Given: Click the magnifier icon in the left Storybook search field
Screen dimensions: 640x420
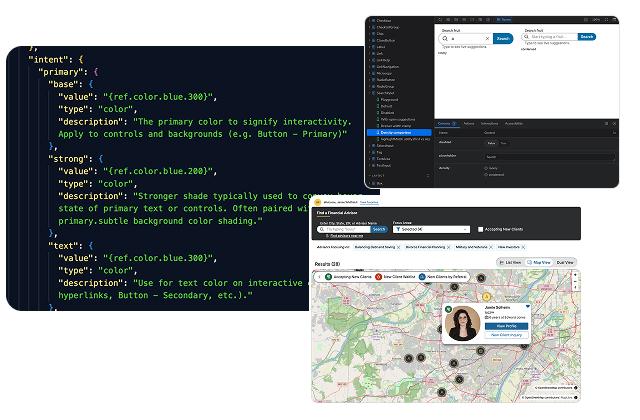Looking at the screenshot, I should tap(445, 38).
